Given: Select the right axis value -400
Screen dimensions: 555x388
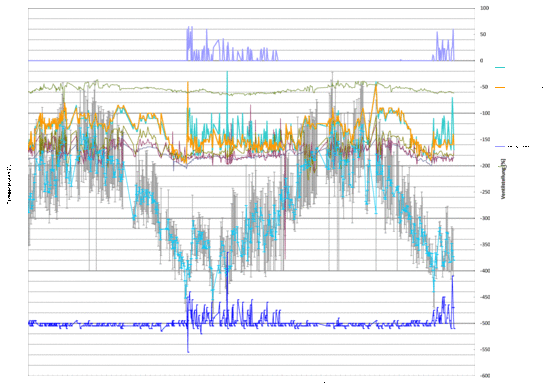Looking at the screenshot, I should pyautogui.click(x=485, y=271).
